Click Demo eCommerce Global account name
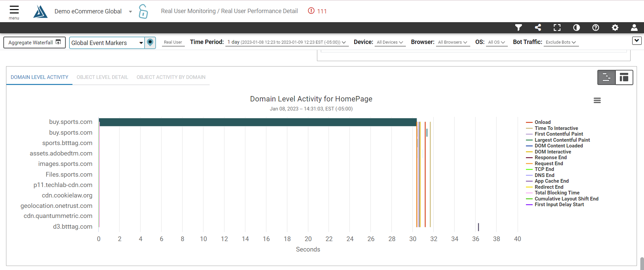This screenshot has height=270, width=644. click(x=88, y=11)
